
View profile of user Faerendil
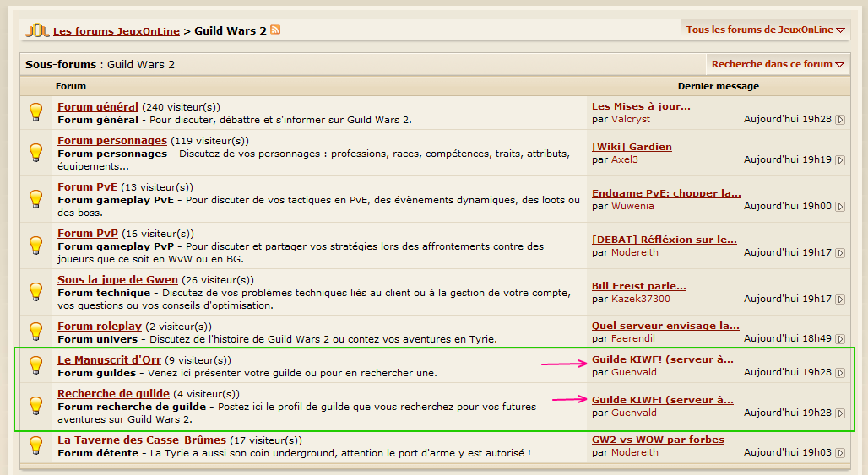[633, 338]
